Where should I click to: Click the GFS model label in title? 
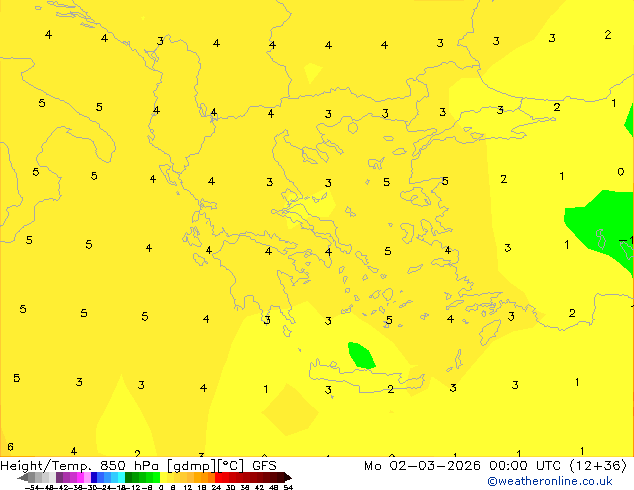click(x=264, y=466)
